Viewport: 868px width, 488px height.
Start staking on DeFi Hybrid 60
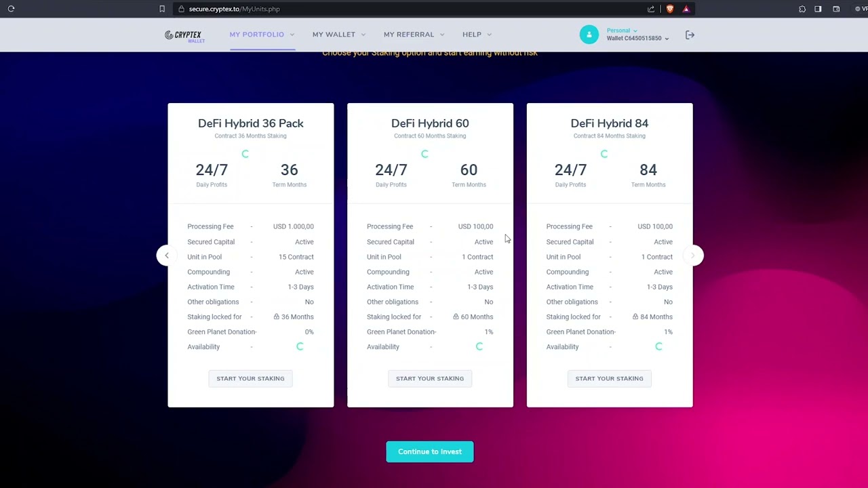(x=430, y=378)
